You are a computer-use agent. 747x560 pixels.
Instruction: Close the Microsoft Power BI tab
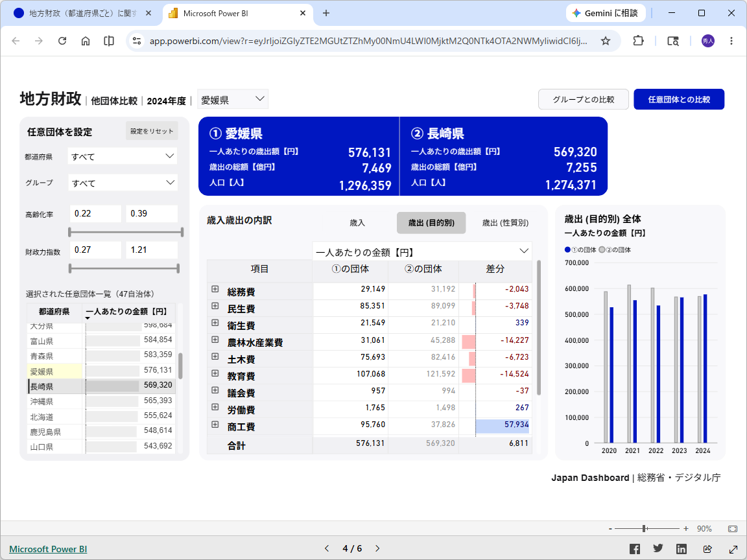303,14
